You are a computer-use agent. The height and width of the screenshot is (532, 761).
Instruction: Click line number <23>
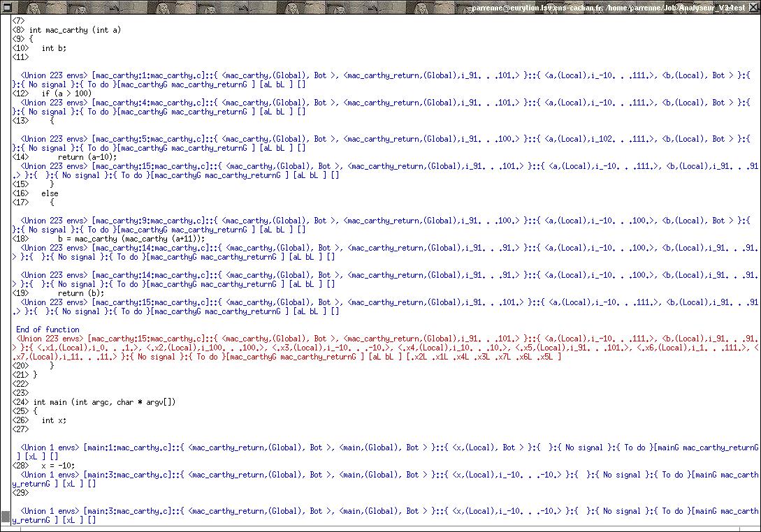pyautogui.click(x=20, y=393)
